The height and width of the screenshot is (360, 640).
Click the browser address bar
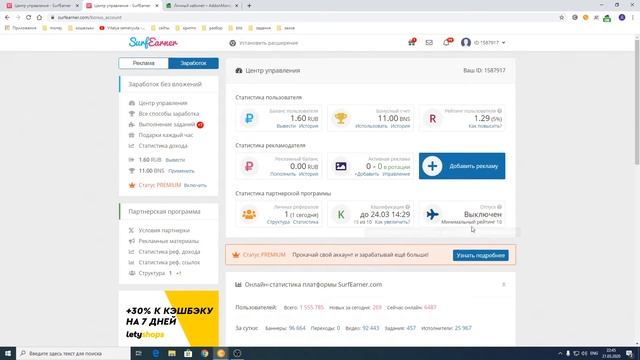pyautogui.click(x=302, y=18)
